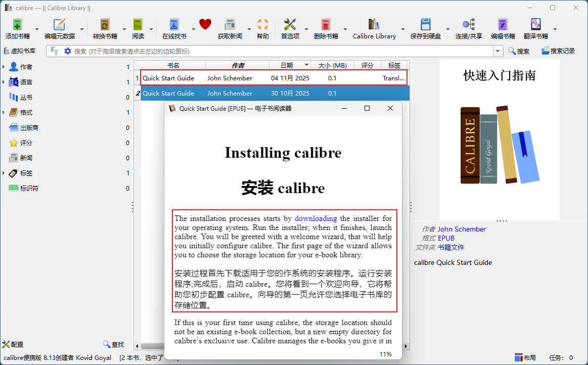Screen dimensions: 588x365
Task: Click the red heart donate icon
Action: (205, 24)
